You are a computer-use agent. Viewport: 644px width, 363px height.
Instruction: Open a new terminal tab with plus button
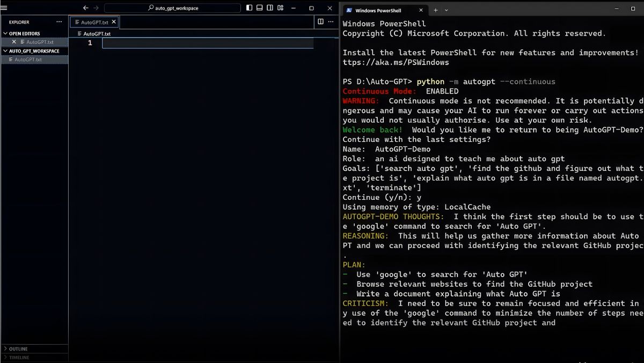[436, 10]
